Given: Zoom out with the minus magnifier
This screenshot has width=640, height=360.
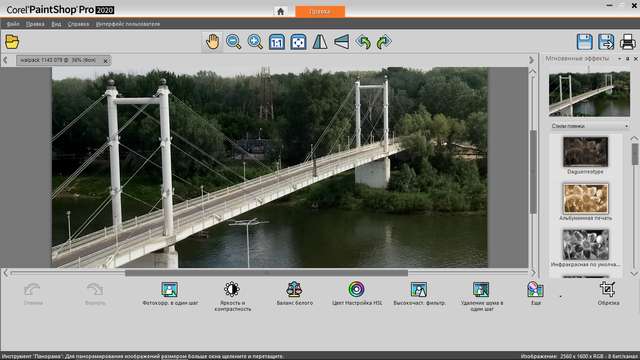Looking at the screenshot, I should coord(233,42).
